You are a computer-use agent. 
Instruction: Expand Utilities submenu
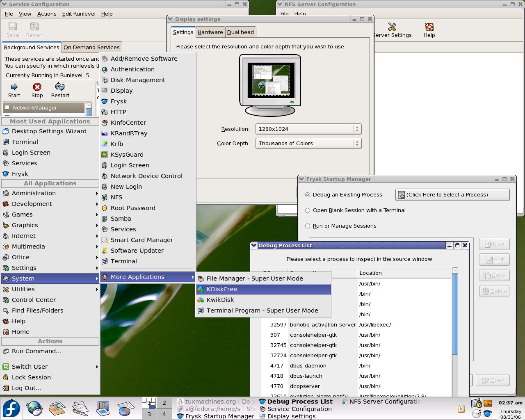pos(50,289)
